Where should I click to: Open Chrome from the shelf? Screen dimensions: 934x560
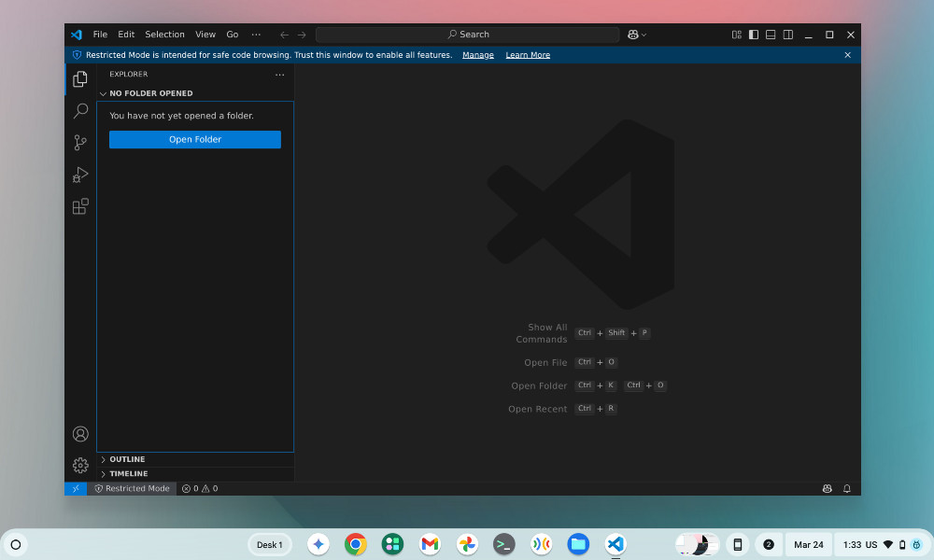tap(356, 544)
